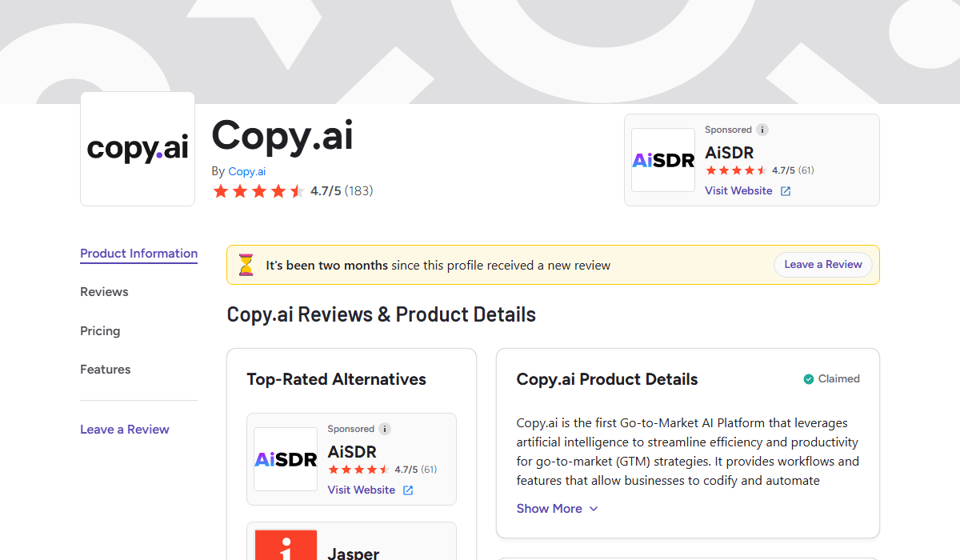Image resolution: width=960 pixels, height=560 pixels.
Task: Click the Show More chevron arrow
Action: point(594,509)
